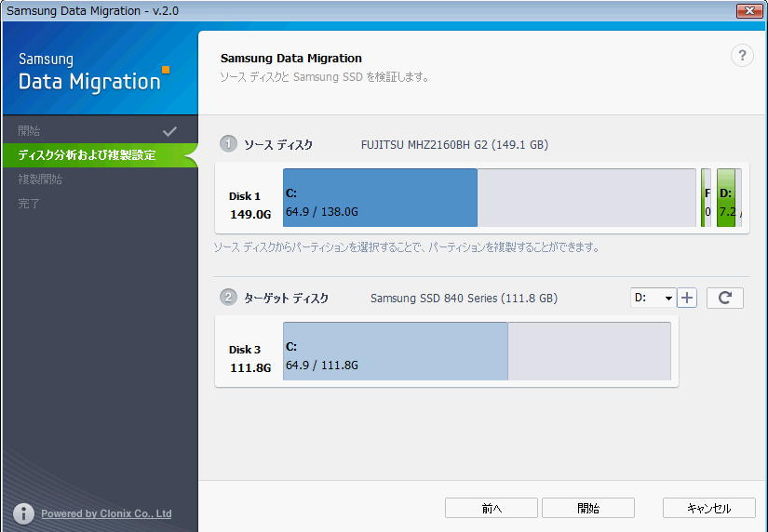
Task: Select target disk C: partition bar
Action: [396, 352]
